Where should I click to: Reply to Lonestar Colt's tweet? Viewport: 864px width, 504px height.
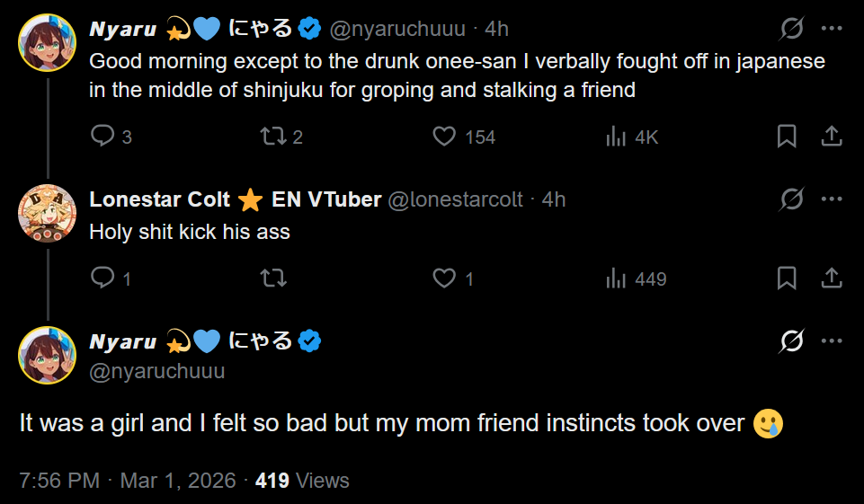(103, 279)
